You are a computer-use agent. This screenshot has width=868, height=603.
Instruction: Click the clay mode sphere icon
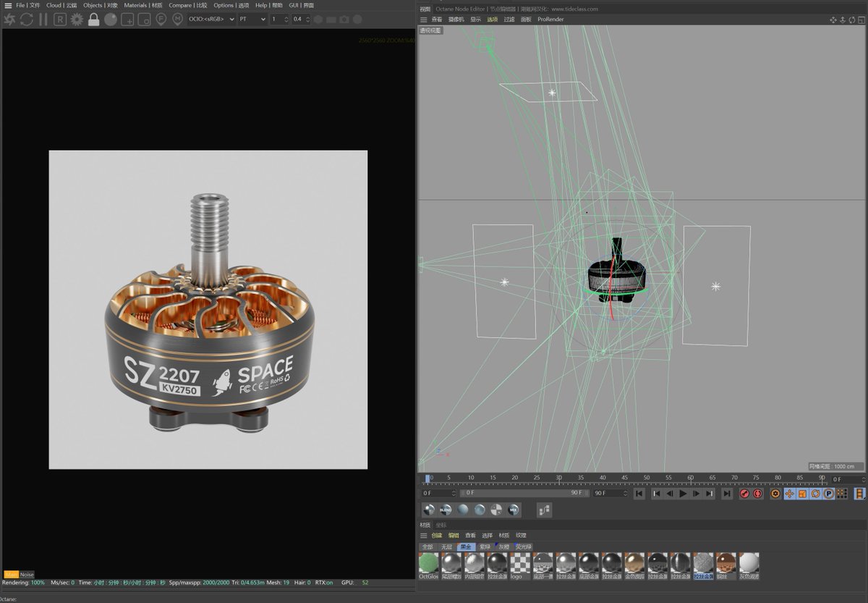(110, 20)
